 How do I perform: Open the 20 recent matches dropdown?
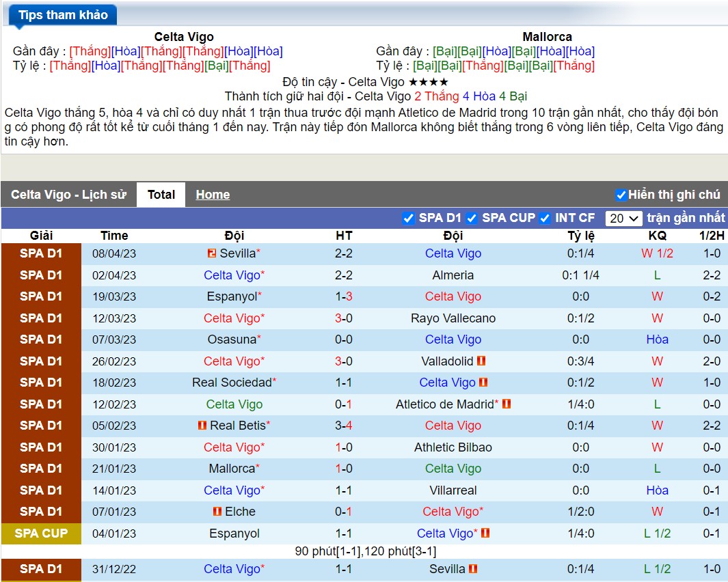(x=623, y=218)
